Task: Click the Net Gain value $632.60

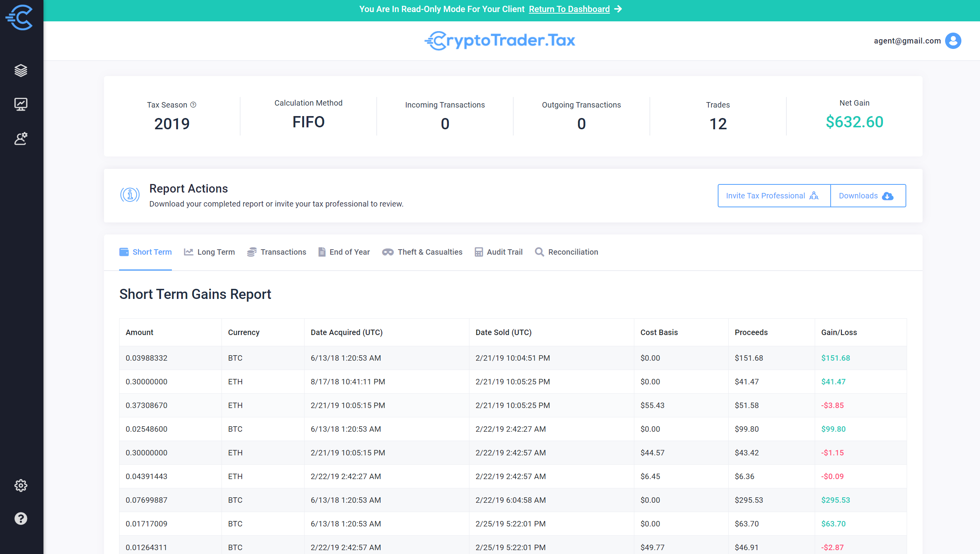Action: [854, 122]
